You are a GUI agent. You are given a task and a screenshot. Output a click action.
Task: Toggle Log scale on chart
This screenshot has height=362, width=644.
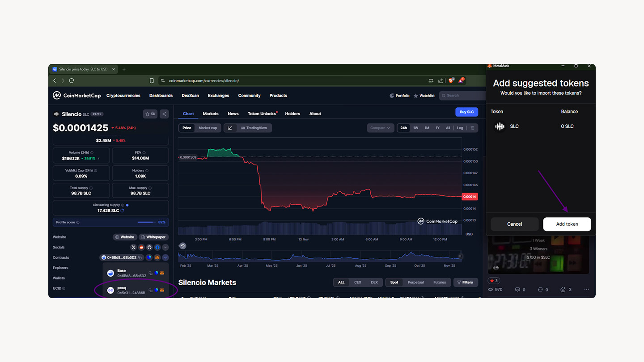click(460, 128)
